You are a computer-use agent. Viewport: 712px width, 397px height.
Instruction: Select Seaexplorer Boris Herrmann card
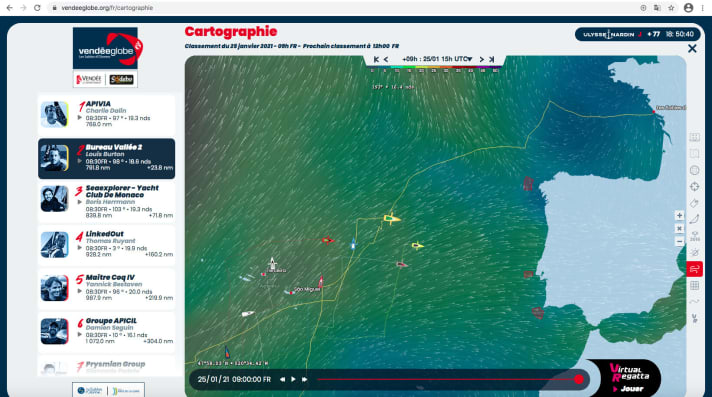pos(106,202)
